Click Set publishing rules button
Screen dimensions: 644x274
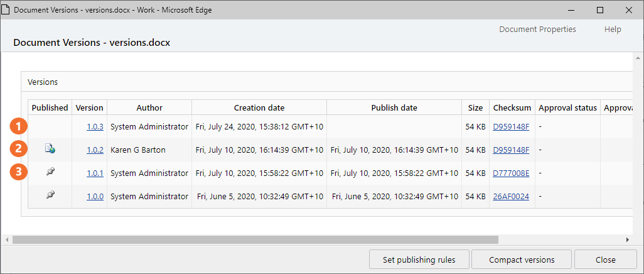point(419,260)
